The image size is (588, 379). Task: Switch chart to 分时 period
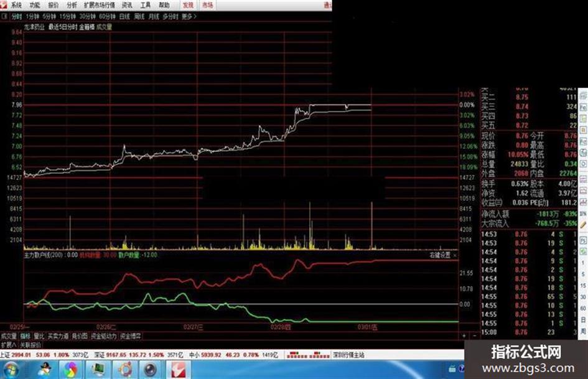pyautogui.click(x=17, y=17)
